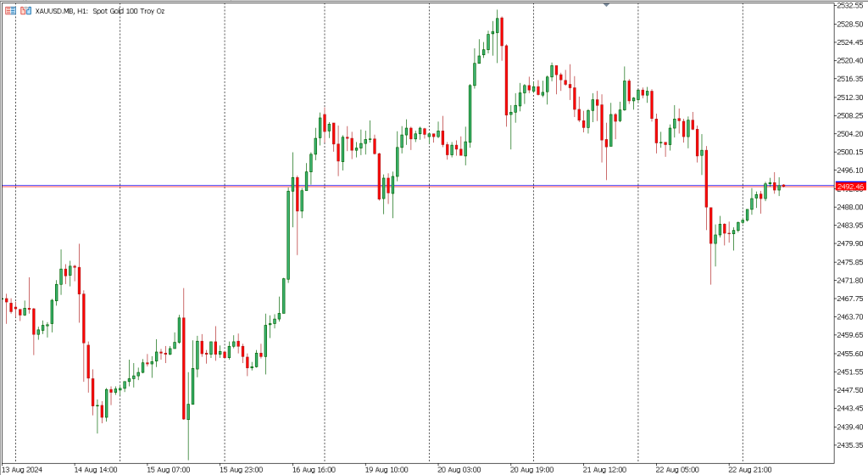This screenshot has width=868, height=475.
Task: Click the chart shift triangle marker at top
Action: (607, 4)
